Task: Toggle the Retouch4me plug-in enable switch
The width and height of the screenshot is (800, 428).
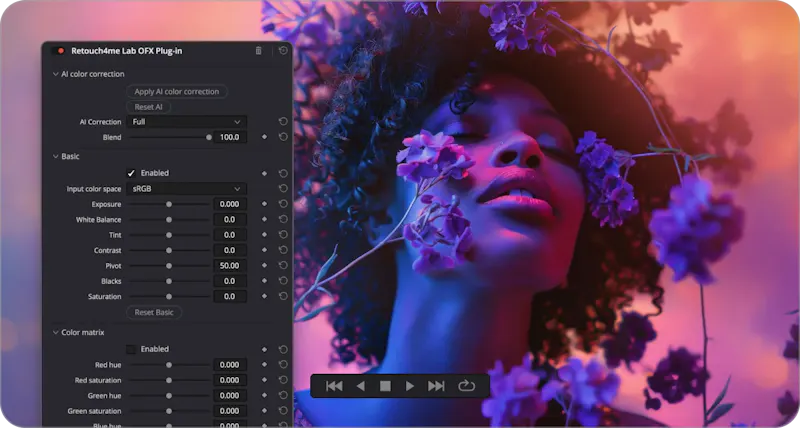Action: pos(58,51)
